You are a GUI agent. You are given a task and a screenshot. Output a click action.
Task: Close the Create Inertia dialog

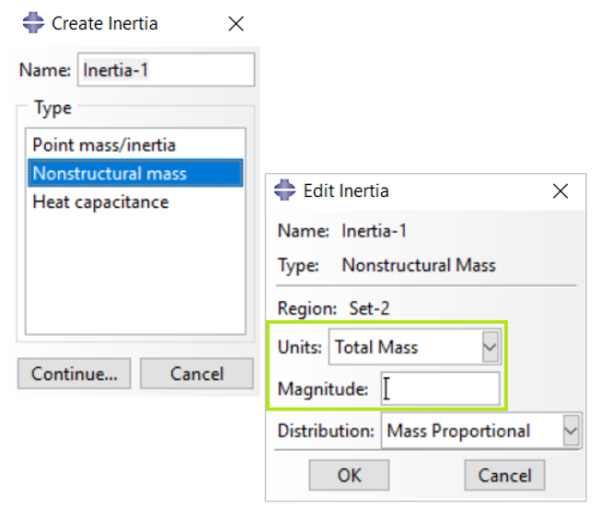[x=236, y=24]
